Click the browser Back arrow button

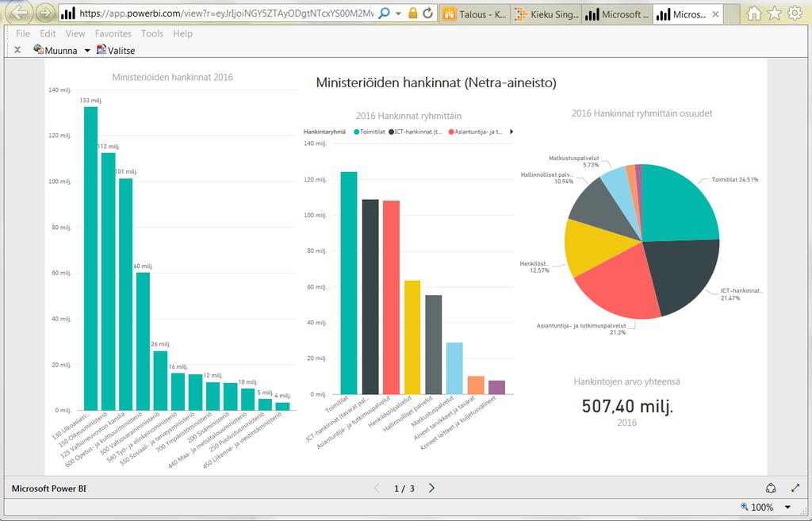click(19, 13)
